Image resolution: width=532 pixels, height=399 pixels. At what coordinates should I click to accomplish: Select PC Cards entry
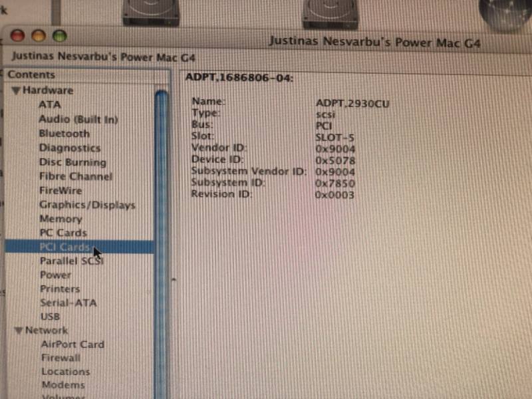click(x=63, y=233)
